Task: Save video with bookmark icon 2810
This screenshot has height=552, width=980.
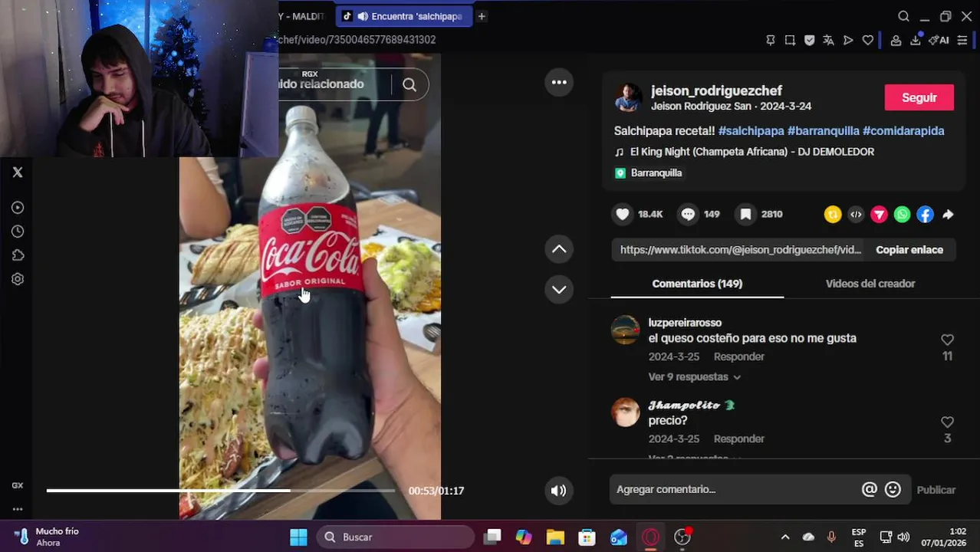Action: tap(745, 215)
